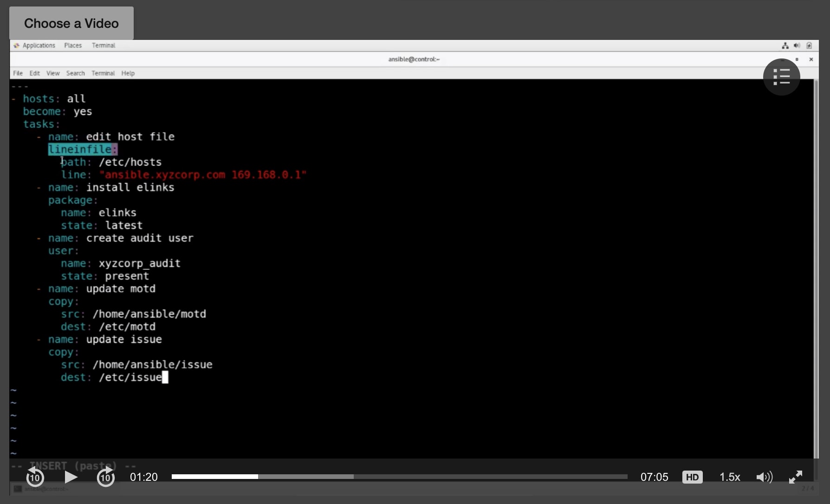Screen dimensions: 830x504
Task: Click the video progress bar
Action: coord(399,477)
